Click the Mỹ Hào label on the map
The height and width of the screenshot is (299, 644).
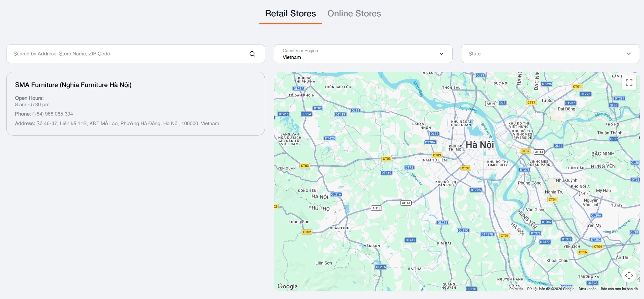(x=603, y=191)
